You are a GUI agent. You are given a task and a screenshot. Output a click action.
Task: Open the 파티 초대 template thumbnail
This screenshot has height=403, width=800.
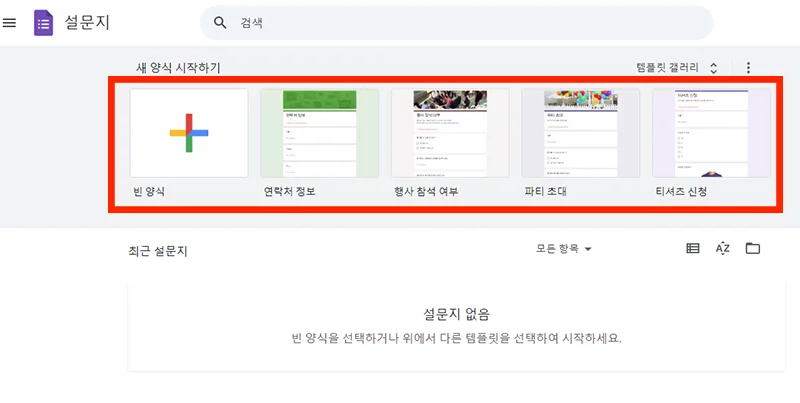(x=581, y=133)
